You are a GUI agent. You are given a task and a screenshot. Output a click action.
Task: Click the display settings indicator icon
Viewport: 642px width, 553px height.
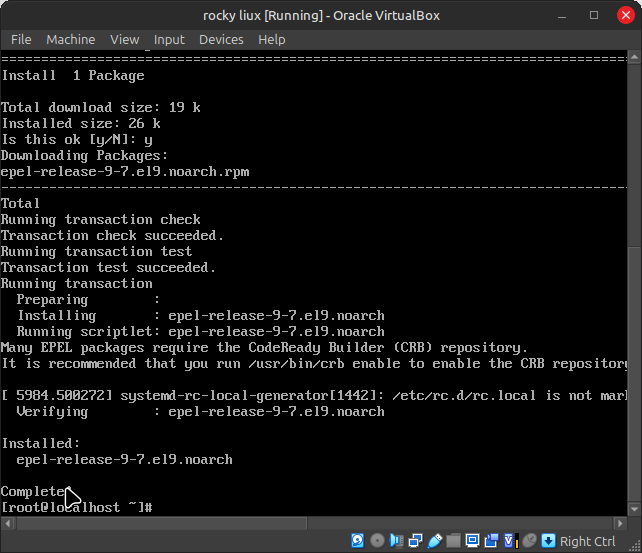(x=472, y=541)
